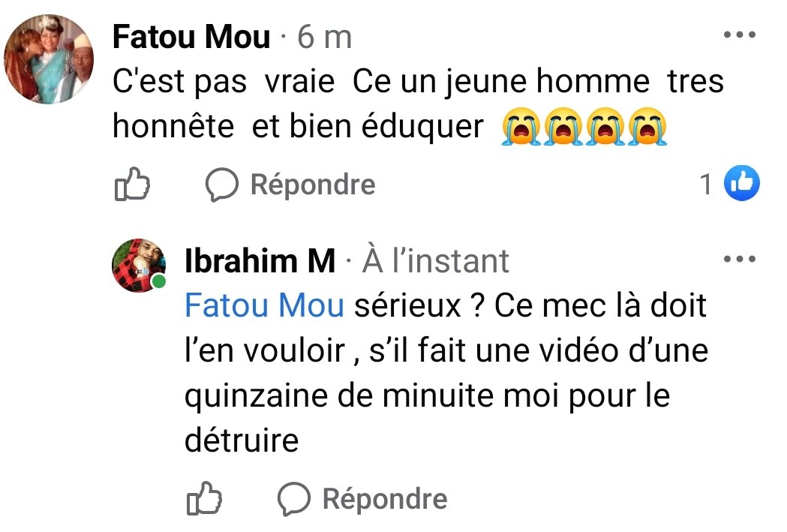The image size is (787, 532).
Task: Open three-dot options for Fatou Mou's comment
Action: point(739,35)
